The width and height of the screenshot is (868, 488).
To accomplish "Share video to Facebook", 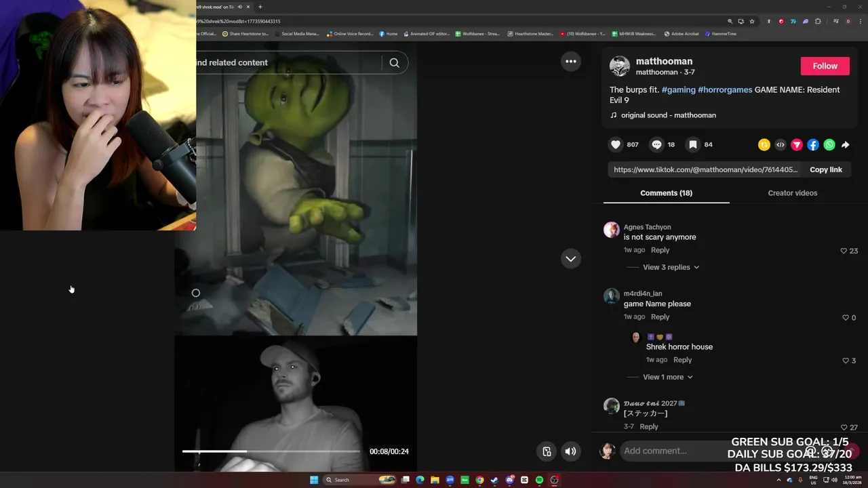I will [813, 144].
